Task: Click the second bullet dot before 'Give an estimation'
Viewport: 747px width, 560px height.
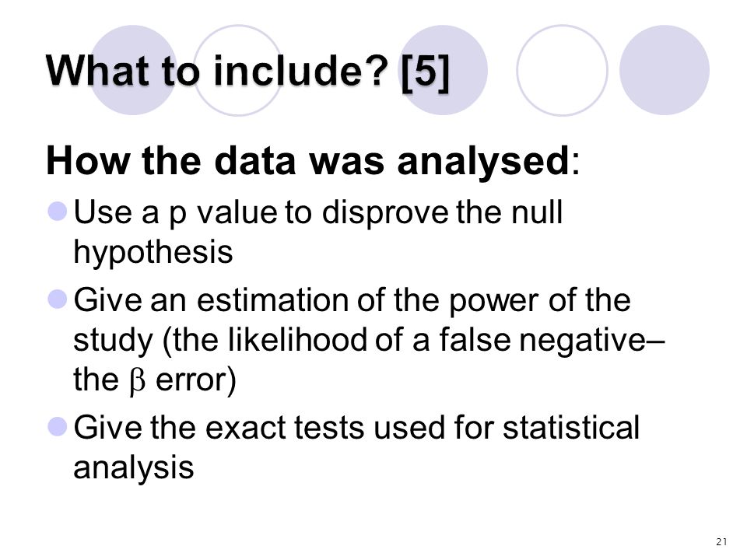Action: [x=58, y=299]
